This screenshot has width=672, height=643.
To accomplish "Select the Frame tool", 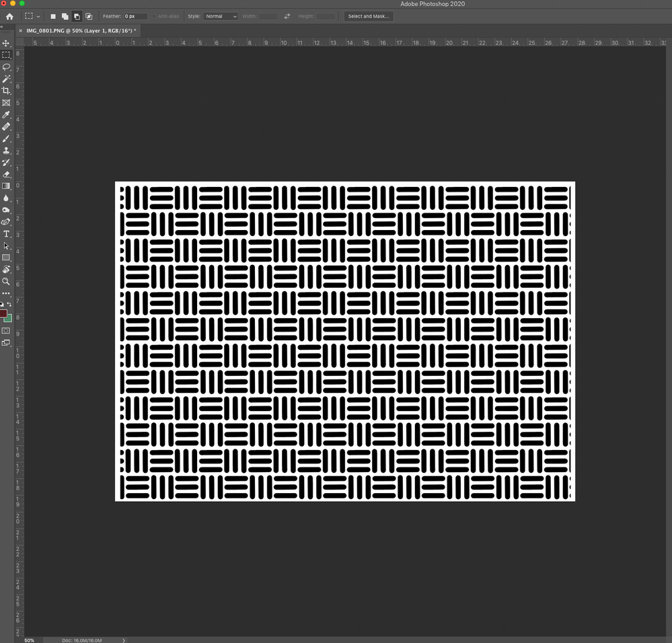I will (6, 103).
